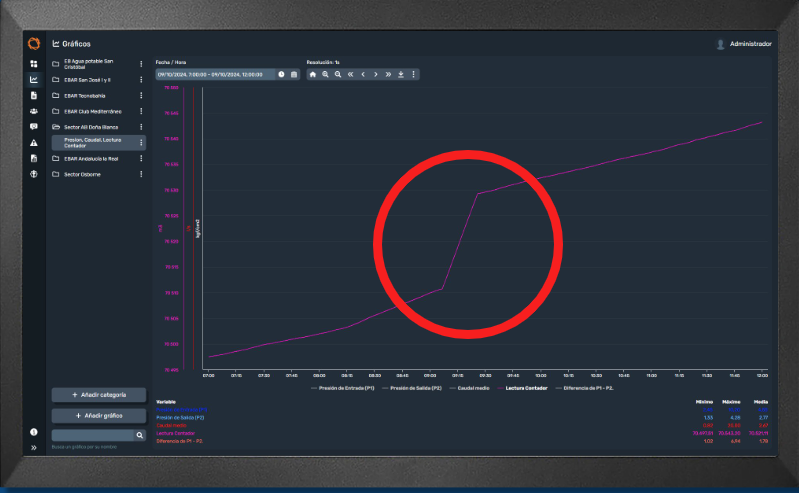Image resolution: width=799 pixels, height=493 pixels.
Task: Click Lectura Contador row in variable table
Action: click(462, 433)
